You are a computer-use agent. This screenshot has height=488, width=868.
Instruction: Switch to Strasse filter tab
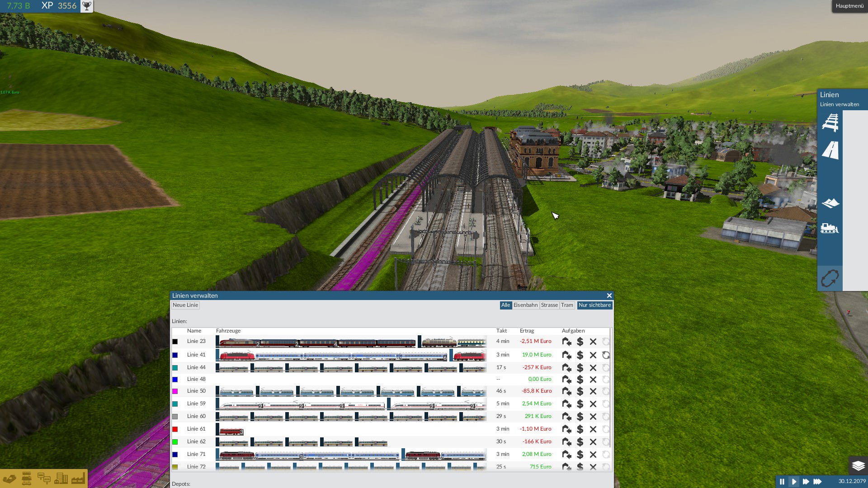click(549, 305)
